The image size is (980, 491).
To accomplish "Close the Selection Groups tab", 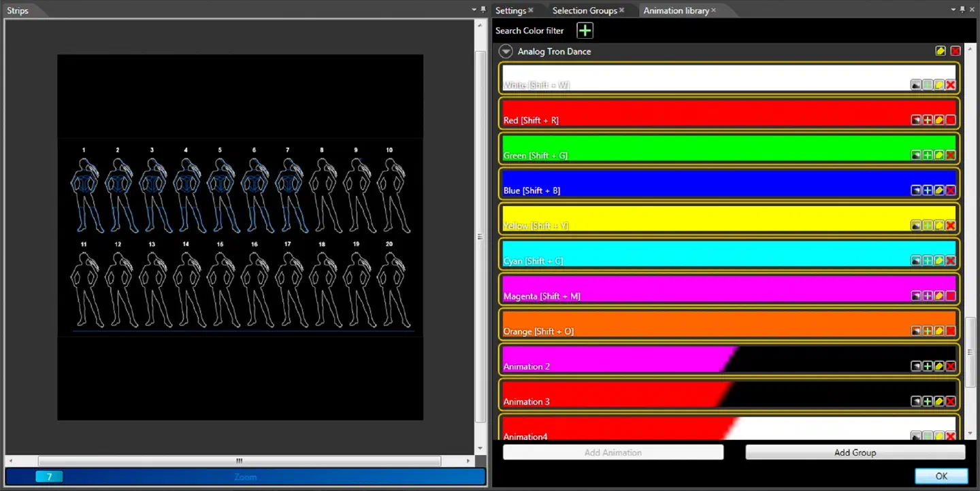I will pyautogui.click(x=621, y=10).
